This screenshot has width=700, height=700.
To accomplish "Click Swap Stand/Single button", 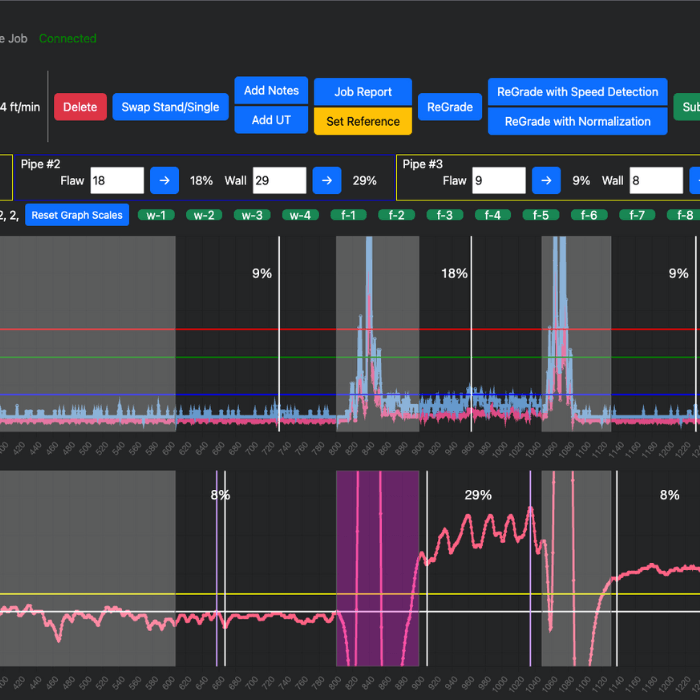I will click(170, 107).
